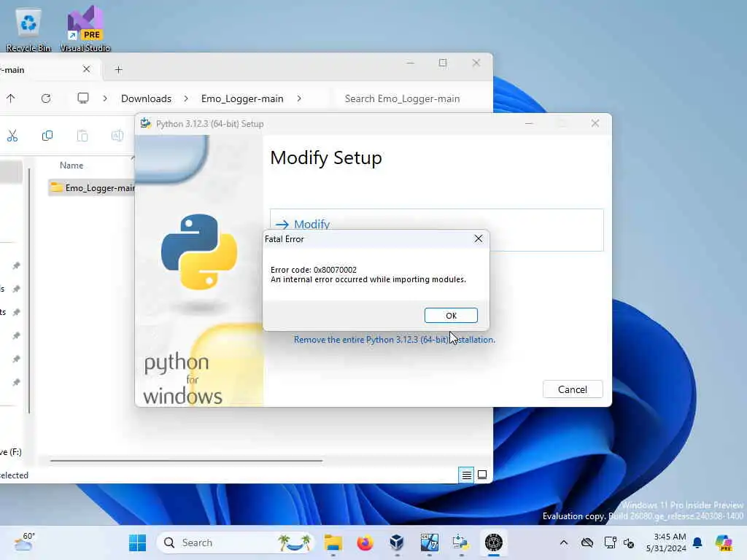
Task: Click OK in the Fatal Error dialog
Action: pyautogui.click(x=451, y=315)
